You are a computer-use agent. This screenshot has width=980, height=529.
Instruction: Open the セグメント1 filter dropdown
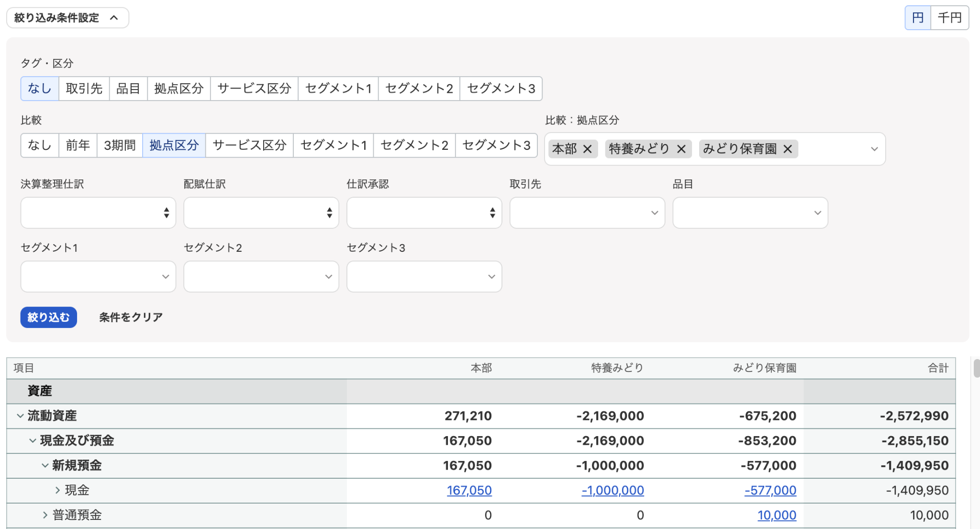98,277
